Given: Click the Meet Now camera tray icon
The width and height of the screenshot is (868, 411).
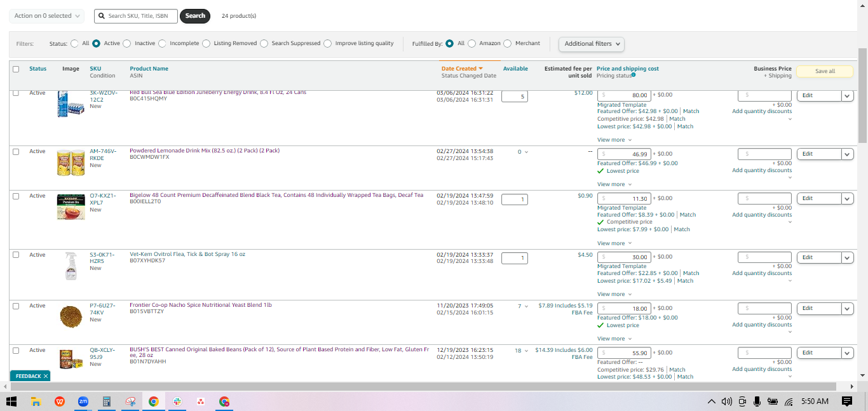Looking at the screenshot, I should (x=742, y=401).
